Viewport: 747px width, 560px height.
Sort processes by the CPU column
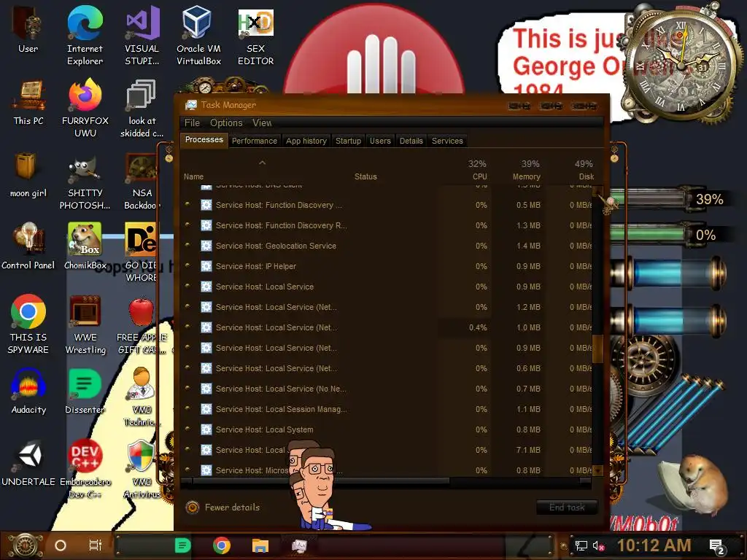(x=477, y=170)
